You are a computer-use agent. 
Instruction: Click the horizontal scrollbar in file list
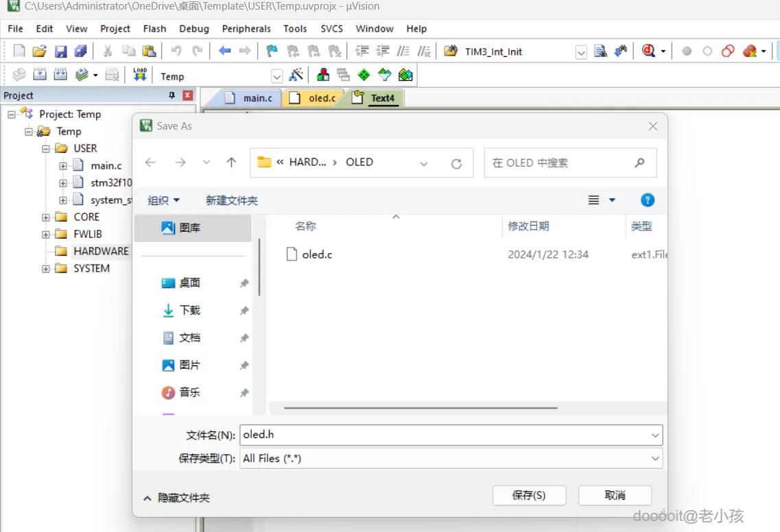pyautogui.click(x=421, y=408)
